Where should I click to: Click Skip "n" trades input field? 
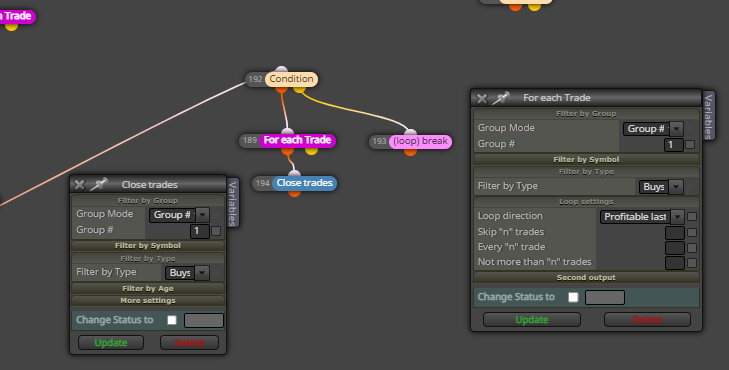tap(675, 232)
